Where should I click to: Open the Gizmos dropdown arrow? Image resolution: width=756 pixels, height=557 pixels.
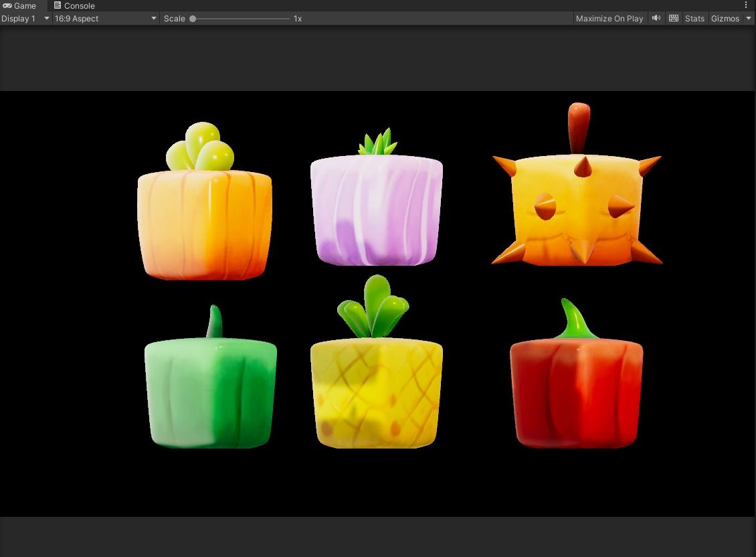pos(749,18)
